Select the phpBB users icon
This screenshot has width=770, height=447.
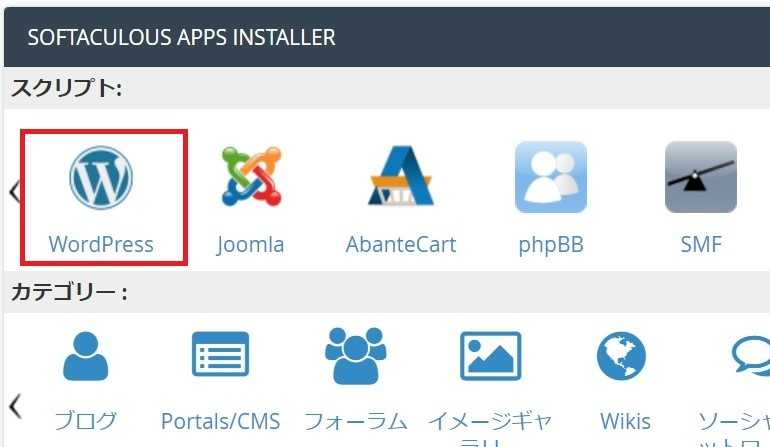pos(551,177)
